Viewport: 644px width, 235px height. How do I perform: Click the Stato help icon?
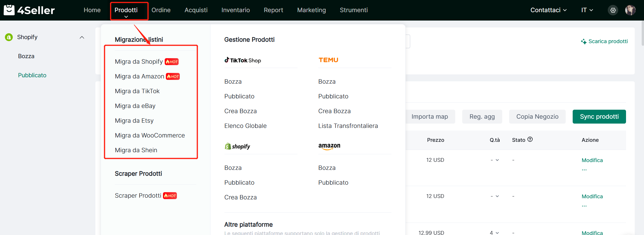(x=530, y=139)
